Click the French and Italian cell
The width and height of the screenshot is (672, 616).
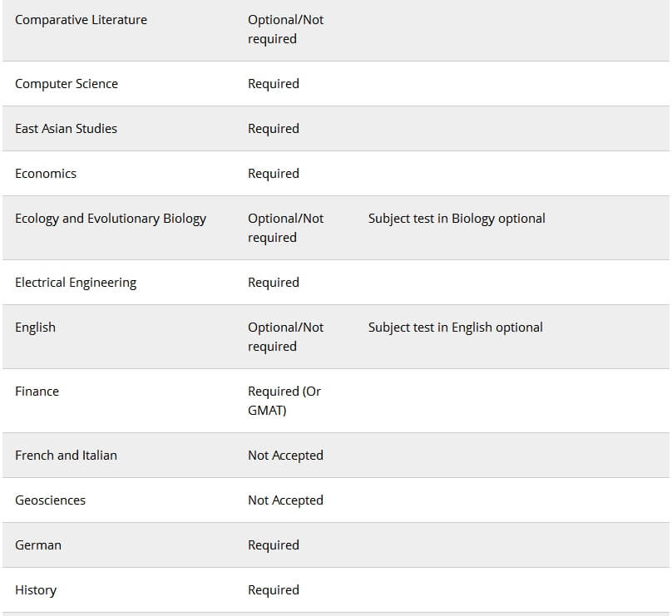[x=66, y=456]
